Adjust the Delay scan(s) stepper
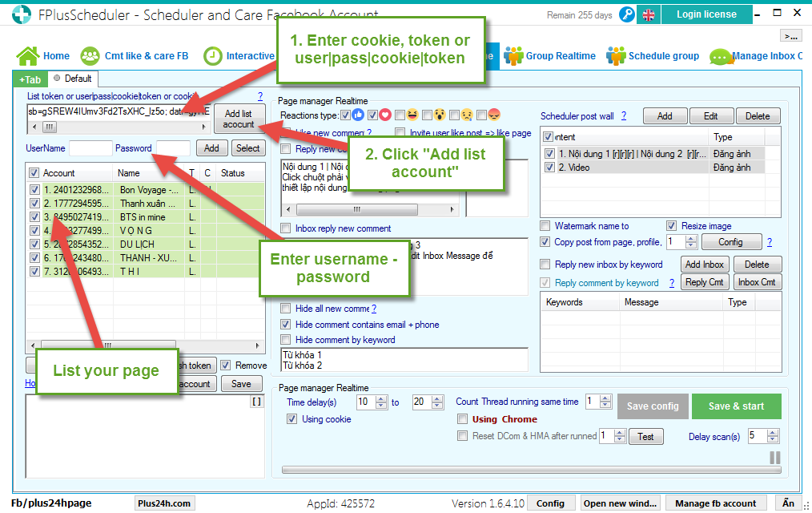Image resolution: width=812 pixels, height=513 pixels. [x=773, y=436]
